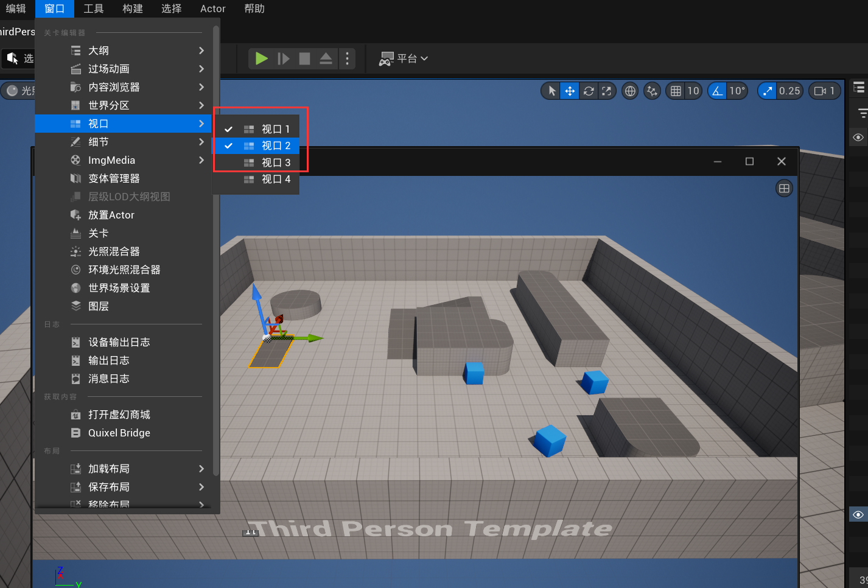Screen dimensions: 868x588
Task: Expand the 世界分区 submenu
Action: 124,105
